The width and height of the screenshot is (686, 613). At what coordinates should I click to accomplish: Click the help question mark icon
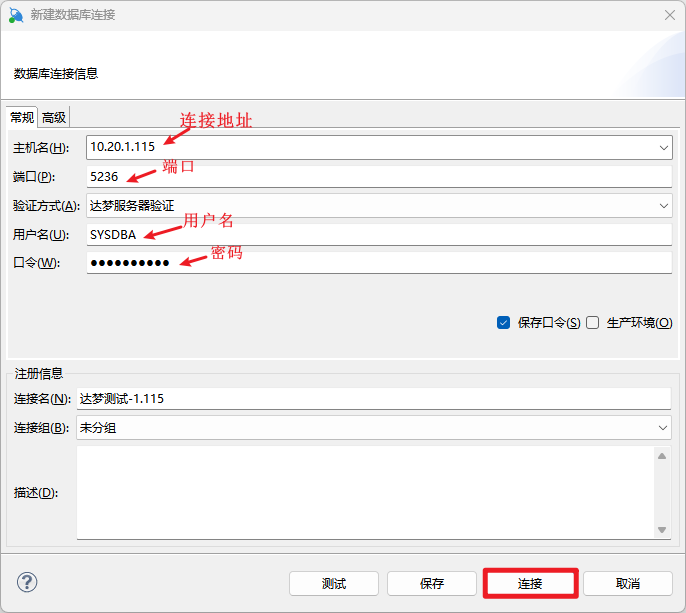point(27,582)
